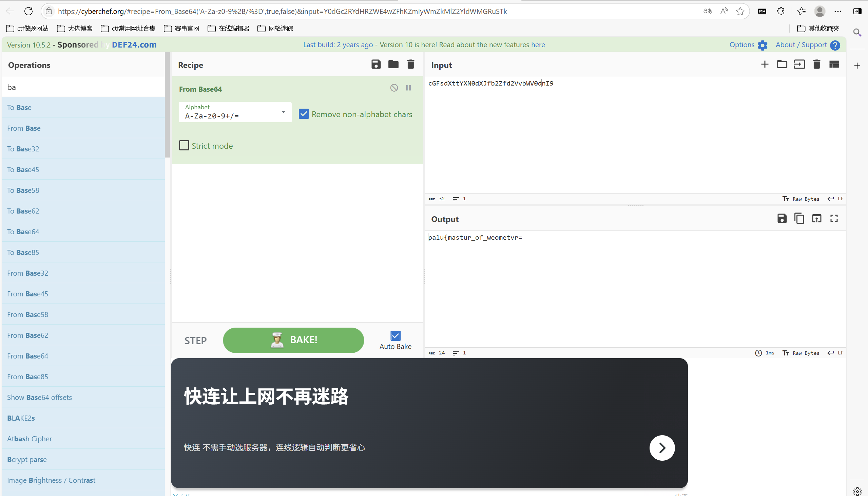Set a breakpoint on From Base64

408,88
